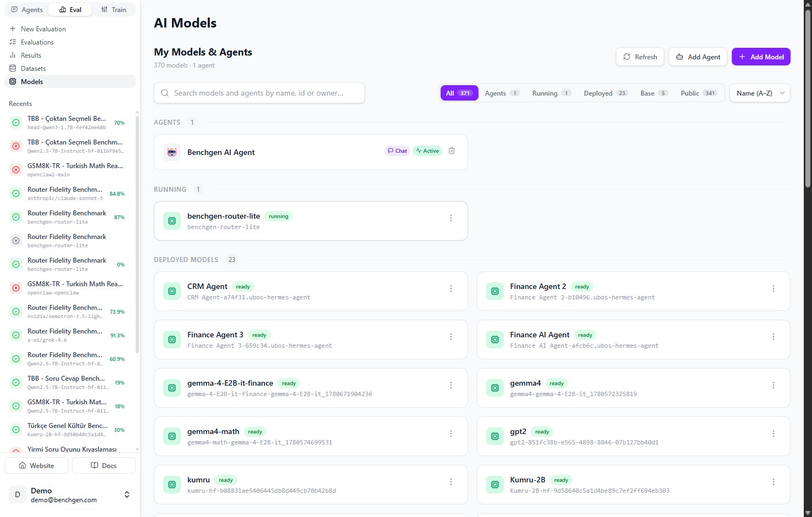Click the chip icon of Finance Agent 2
The width and height of the screenshot is (812, 517).
495,291
